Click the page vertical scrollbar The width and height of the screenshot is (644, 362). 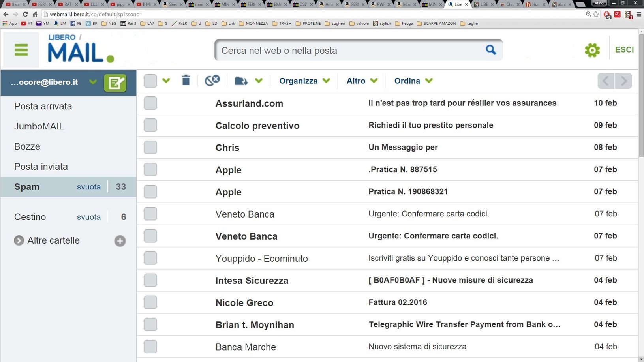641,96
